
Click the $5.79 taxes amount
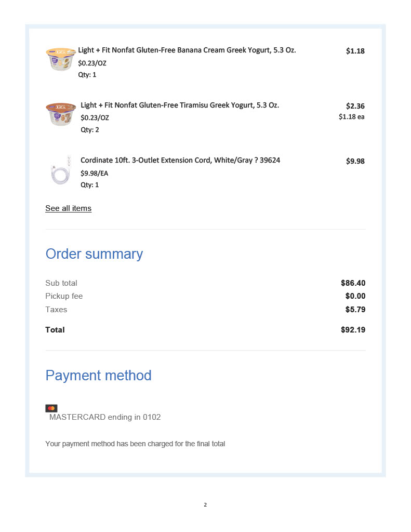pyautogui.click(x=355, y=310)
